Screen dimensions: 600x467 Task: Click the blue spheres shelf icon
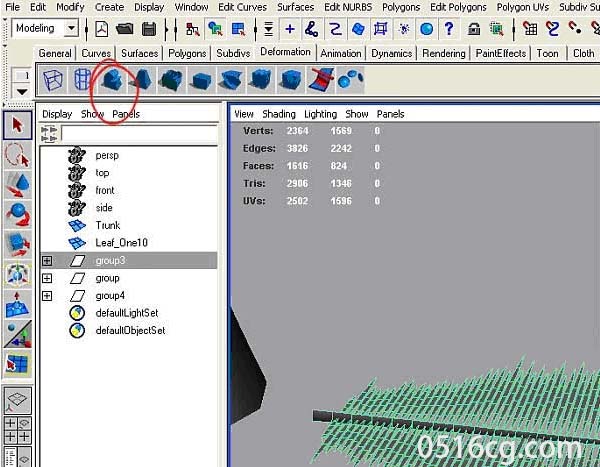tap(350, 80)
